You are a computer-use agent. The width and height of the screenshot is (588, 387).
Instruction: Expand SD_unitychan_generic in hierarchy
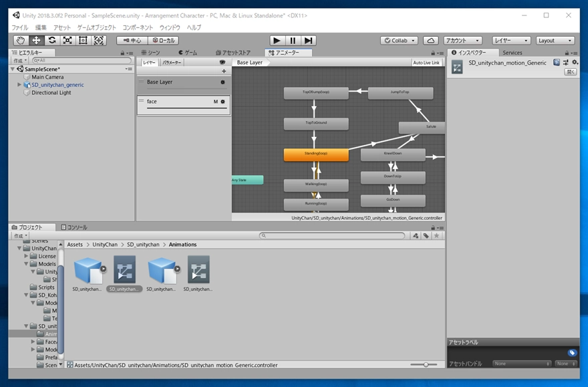coord(19,85)
